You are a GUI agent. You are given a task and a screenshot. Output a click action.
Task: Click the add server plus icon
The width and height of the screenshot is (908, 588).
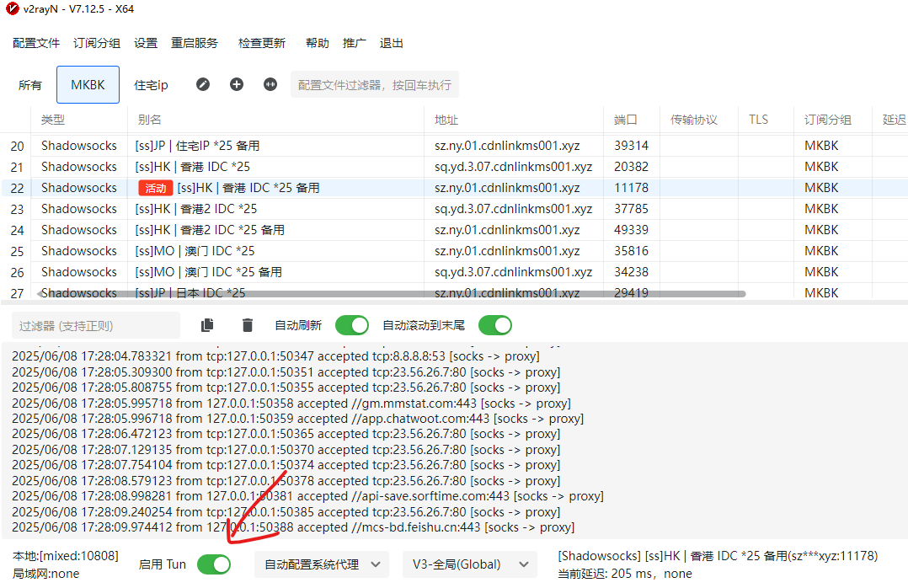click(237, 84)
